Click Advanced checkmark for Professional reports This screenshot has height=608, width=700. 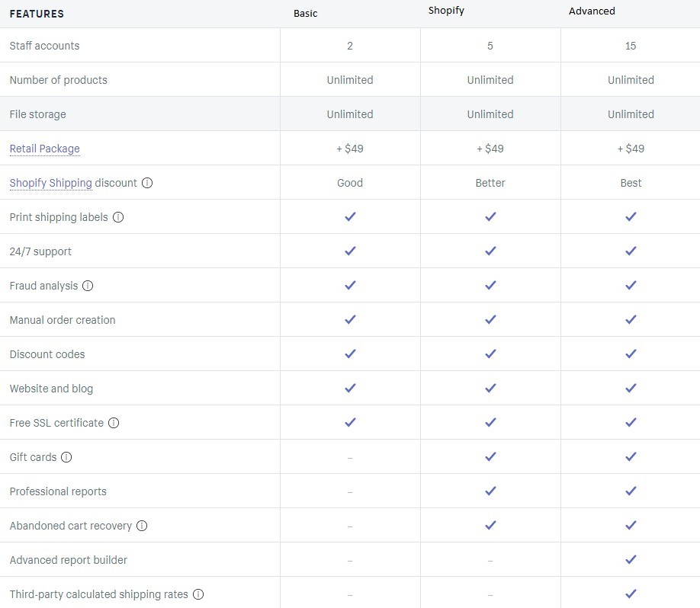[631, 491]
